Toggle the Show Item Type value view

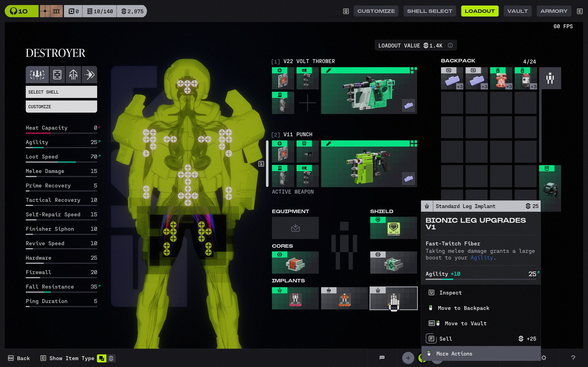coord(111,358)
